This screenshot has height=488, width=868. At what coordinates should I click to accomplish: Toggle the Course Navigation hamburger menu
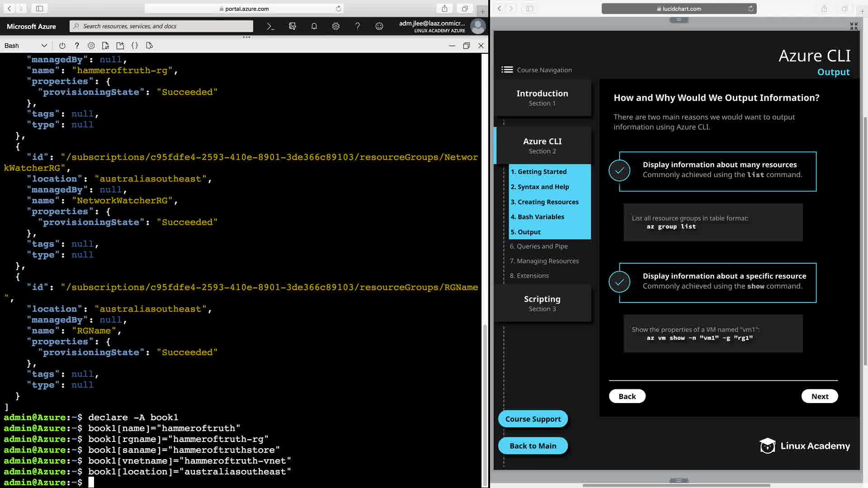(507, 70)
